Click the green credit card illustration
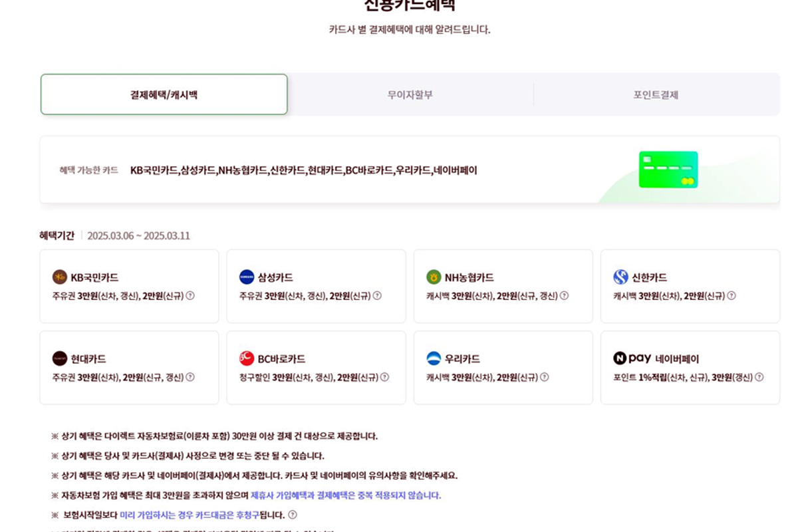798x532 pixels. (668, 170)
